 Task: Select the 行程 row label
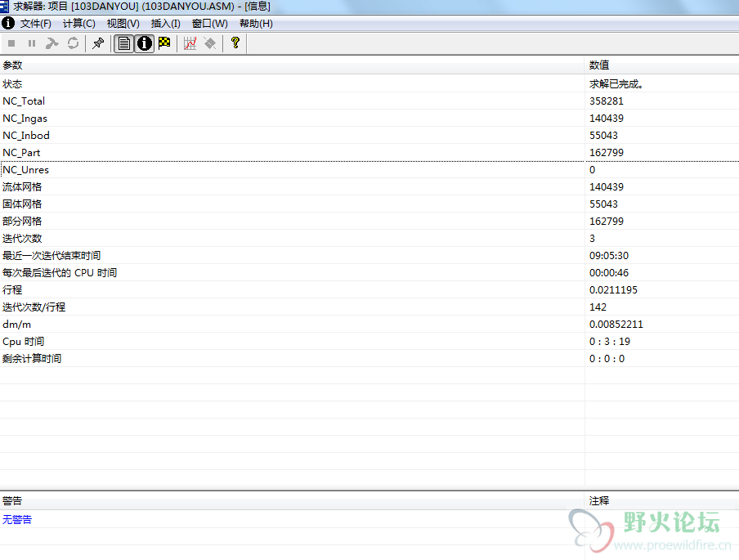pos(12,290)
